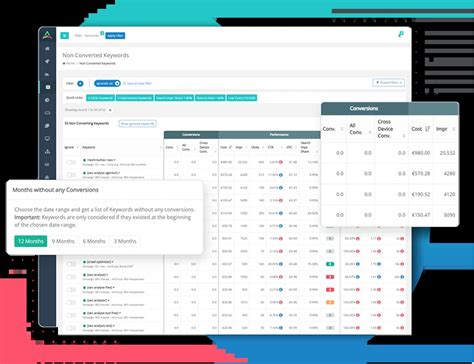Click the CTR info icon in the crawl optimizer row
This screenshot has height=364, width=474.
coord(281,264)
